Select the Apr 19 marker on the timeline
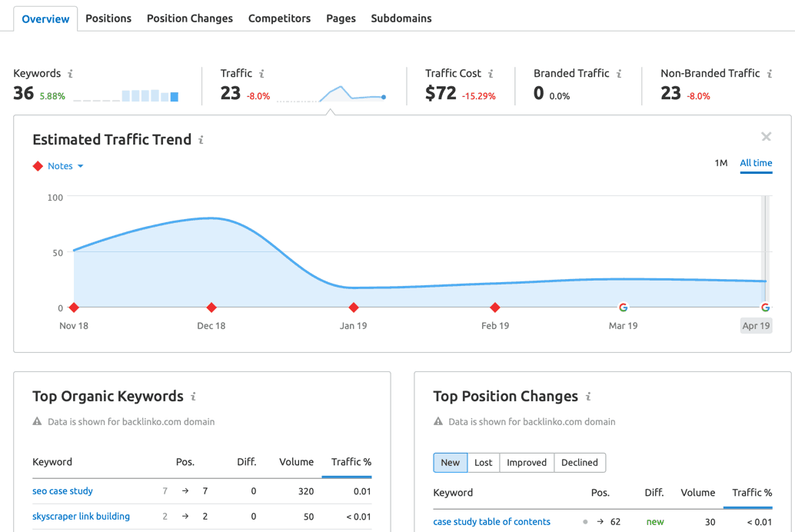 click(x=754, y=325)
